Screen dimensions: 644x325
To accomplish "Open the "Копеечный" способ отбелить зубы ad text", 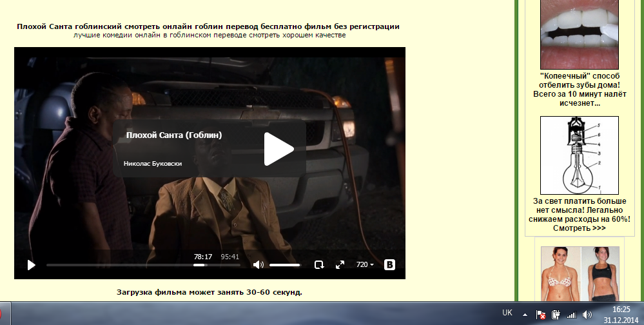I will pyautogui.click(x=580, y=90).
